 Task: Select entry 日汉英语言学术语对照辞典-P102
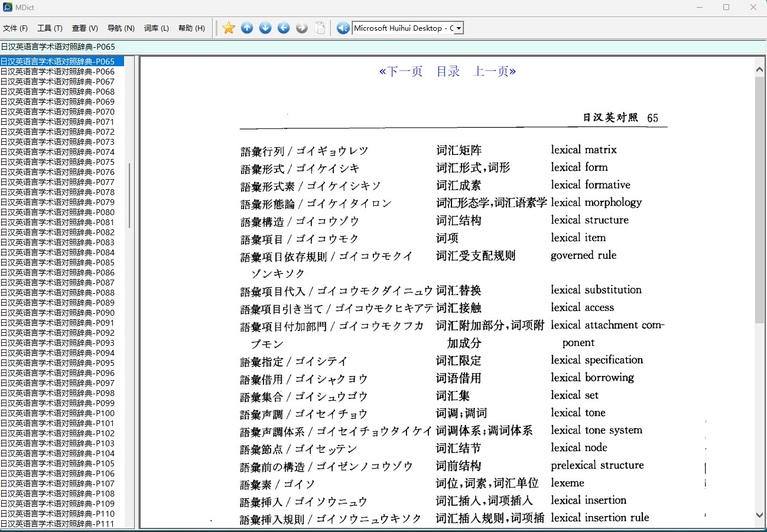[x=61, y=433]
